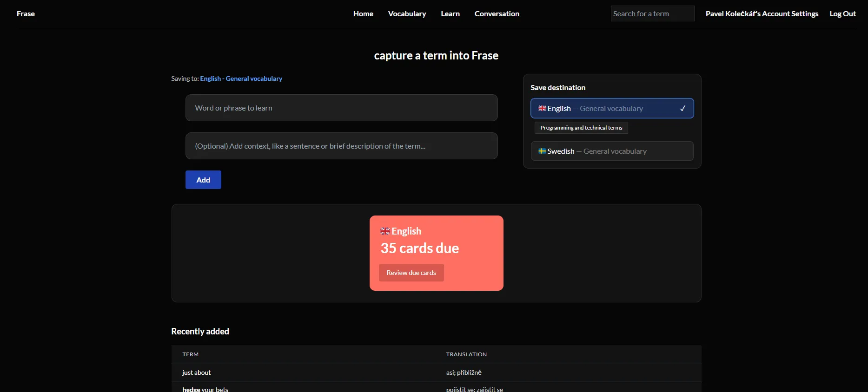The width and height of the screenshot is (868, 392).
Task: Click the TRANSLATION column header
Action: click(466, 354)
